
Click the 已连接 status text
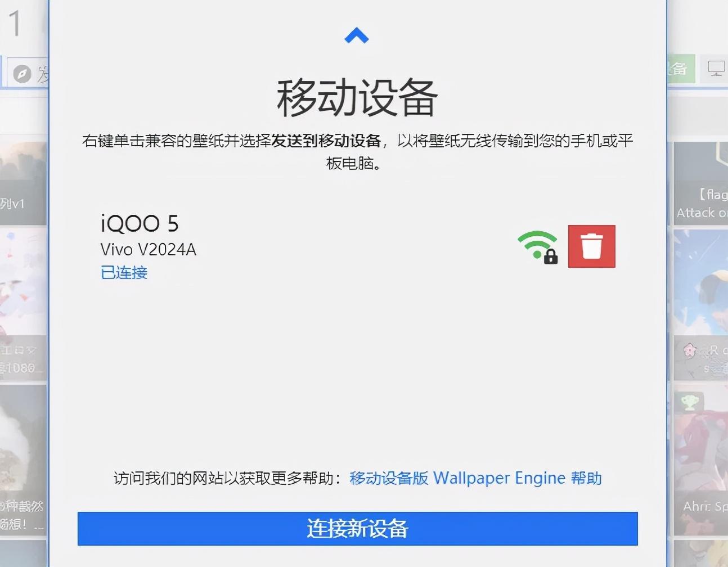124,272
